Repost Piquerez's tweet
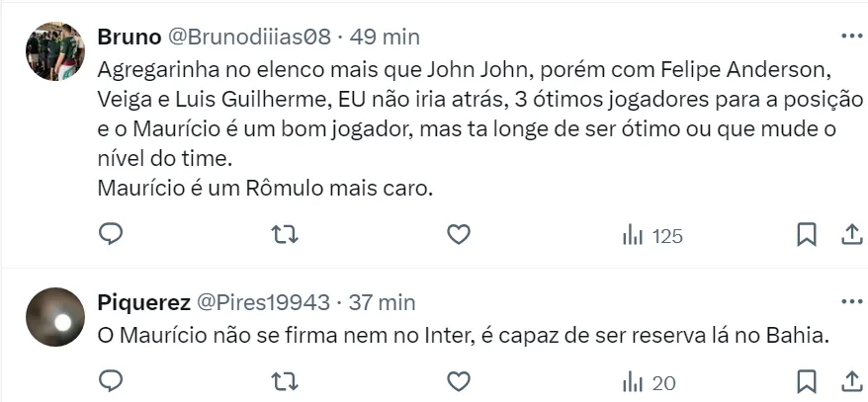Screen dimensions: 868x402 285,380
